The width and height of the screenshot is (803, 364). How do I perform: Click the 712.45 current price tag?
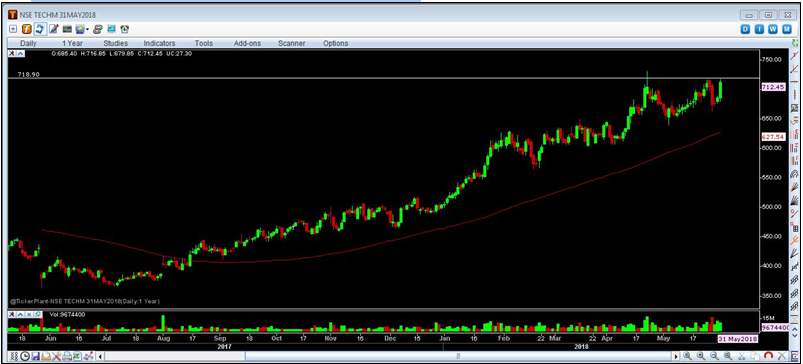point(773,87)
